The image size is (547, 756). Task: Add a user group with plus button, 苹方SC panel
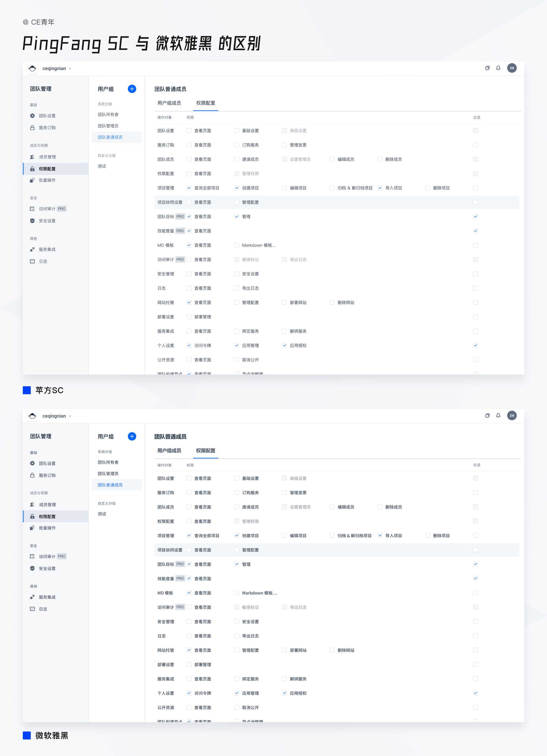coord(132,89)
